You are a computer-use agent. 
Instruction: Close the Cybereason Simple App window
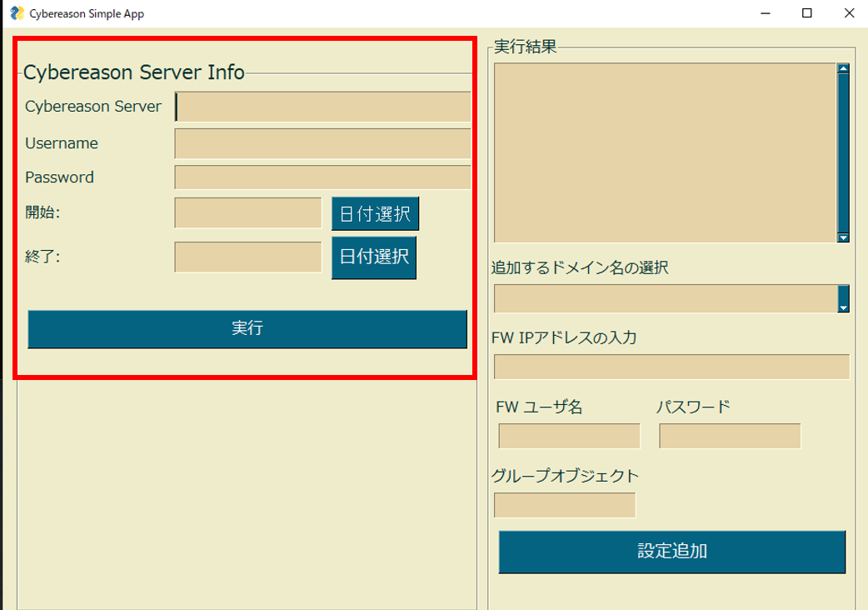click(849, 13)
